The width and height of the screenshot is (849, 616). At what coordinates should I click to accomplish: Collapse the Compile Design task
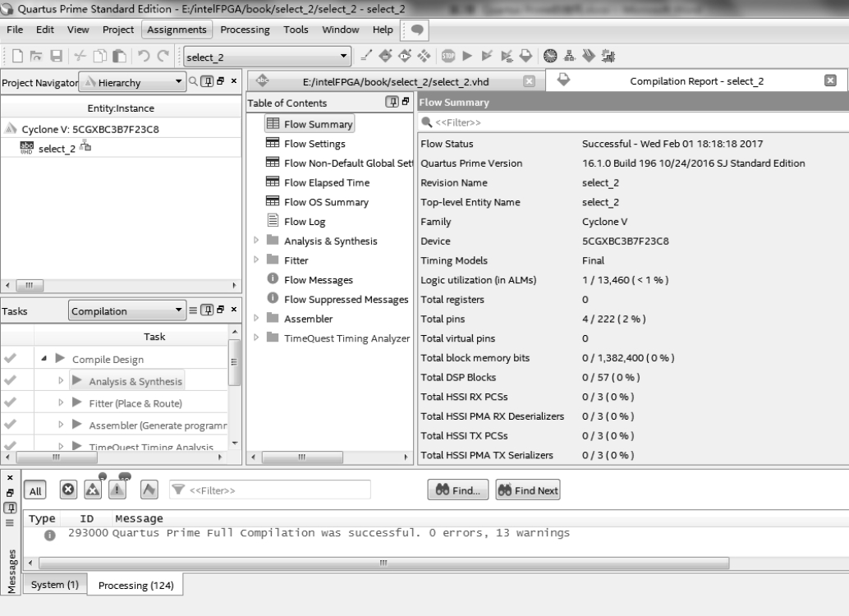coord(44,359)
